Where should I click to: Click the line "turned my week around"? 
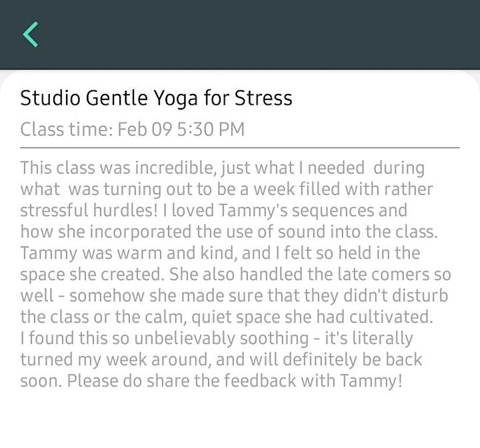coord(121,360)
